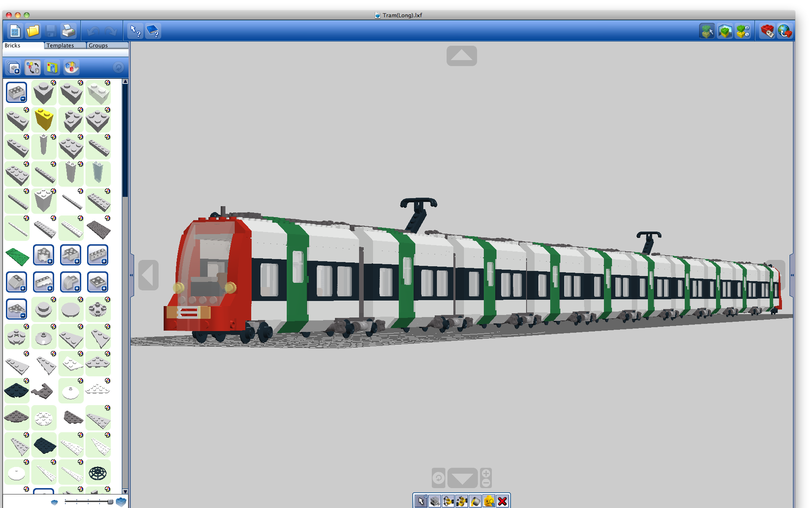The image size is (812, 508).
Task: Decrease thumbnail size with small brick icon
Action: point(54,502)
